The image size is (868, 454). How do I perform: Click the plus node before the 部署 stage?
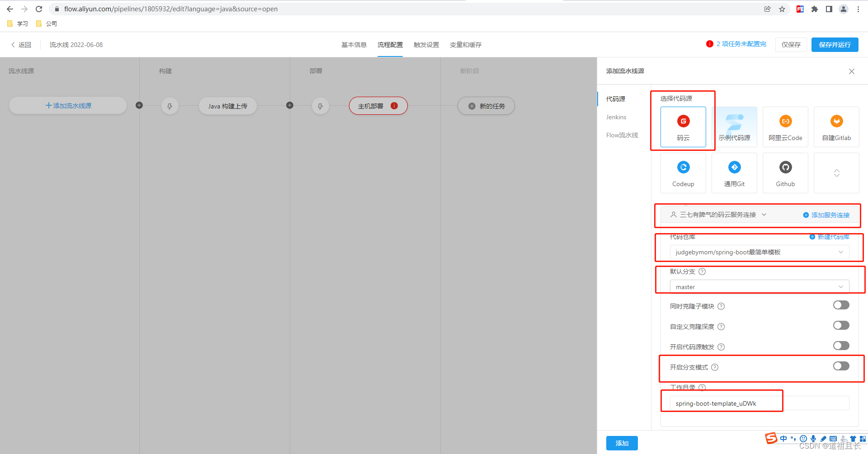[290, 105]
